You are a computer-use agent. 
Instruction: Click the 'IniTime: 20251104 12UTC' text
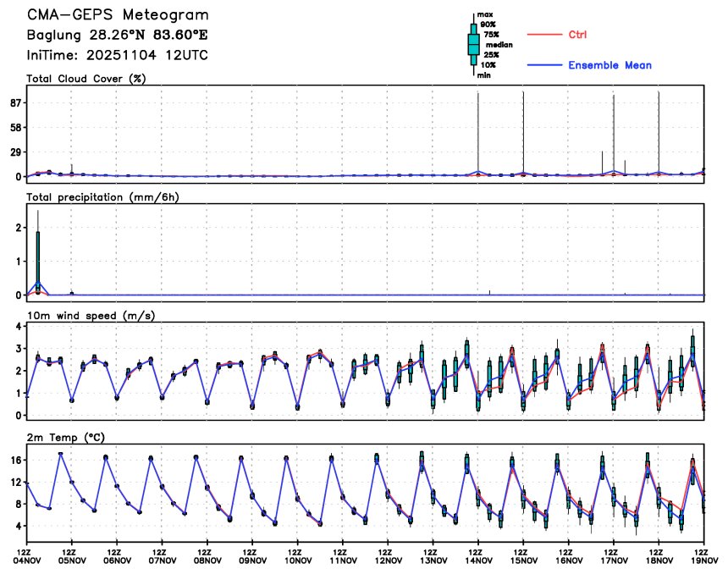(x=117, y=55)
